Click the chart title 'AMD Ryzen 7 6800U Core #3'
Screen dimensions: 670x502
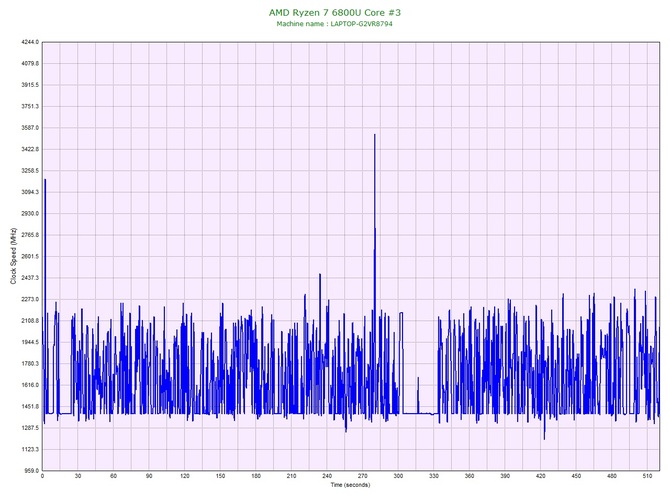[x=335, y=12]
